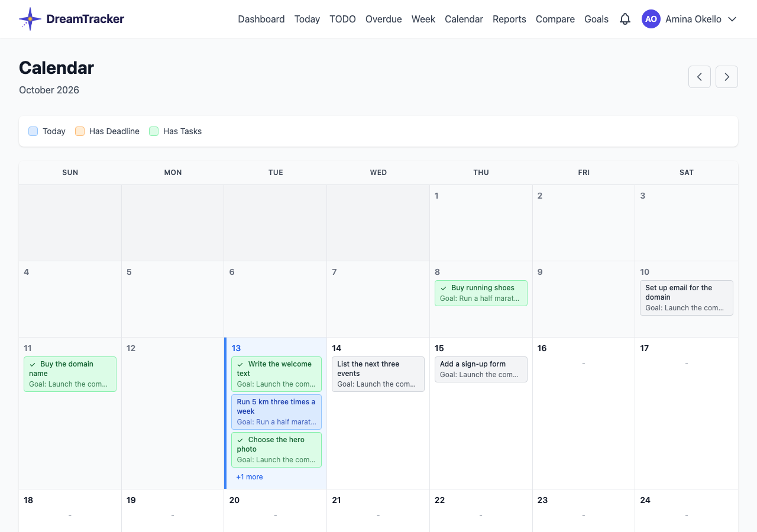757x532 pixels.
Task: Go to the Today view
Action: point(307,19)
